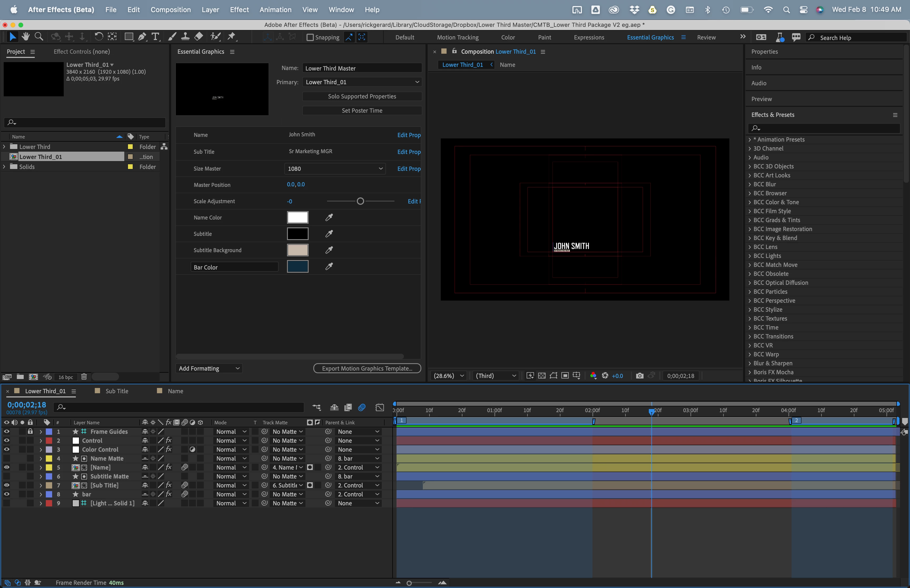The image size is (910, 588).
Task: Click the Subtitle Background color swatch
Action: pos(298,250)
